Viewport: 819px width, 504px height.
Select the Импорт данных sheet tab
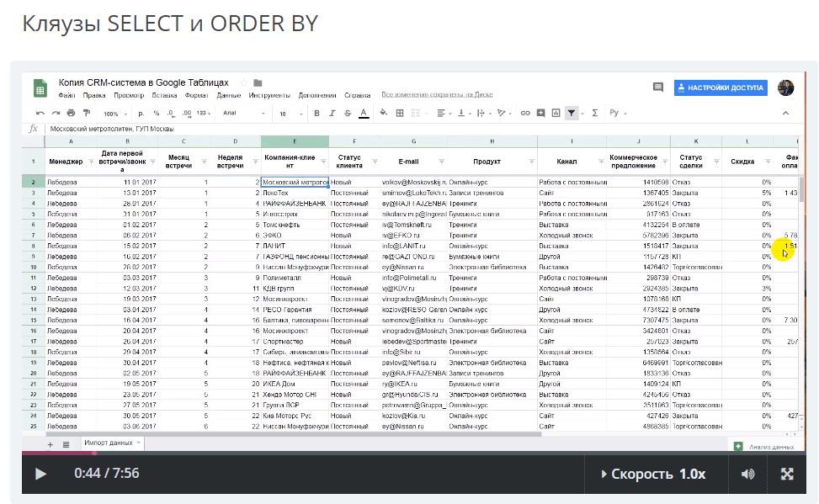click(x=112, y=443)
